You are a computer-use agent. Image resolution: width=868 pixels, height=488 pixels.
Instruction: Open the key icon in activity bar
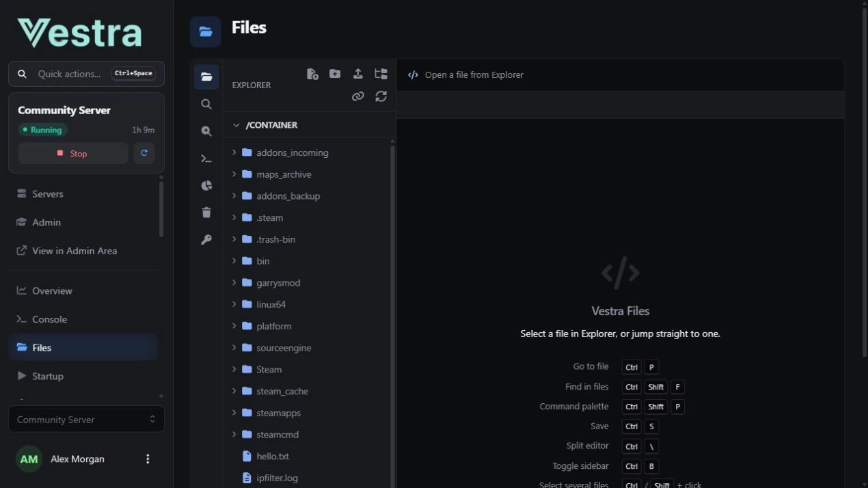[206, 240]
